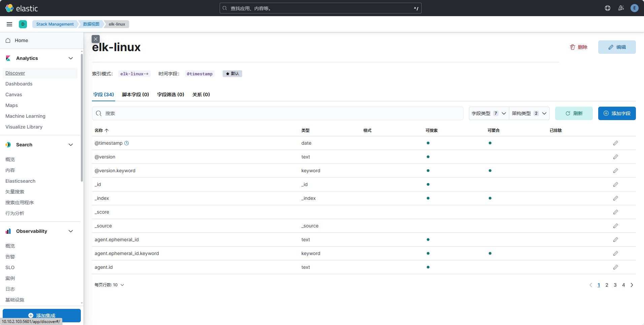Toggle the hamburger navigation menu
This screenshot has width=644, height=325.
pos(9,24)
